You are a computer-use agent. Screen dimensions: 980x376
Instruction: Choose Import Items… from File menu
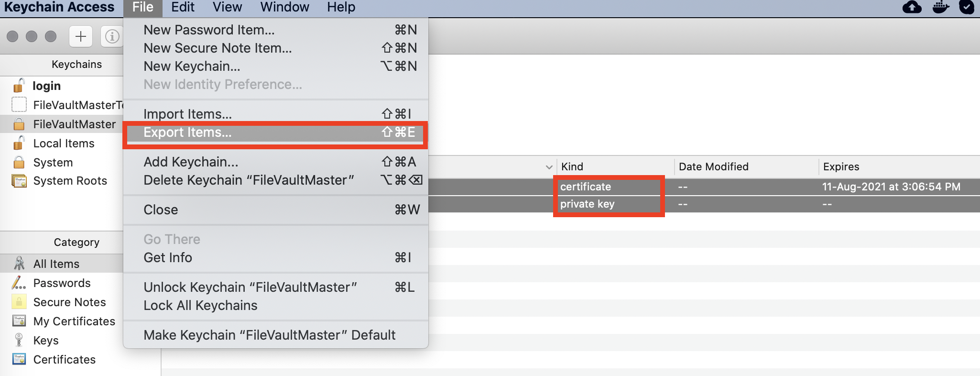coord(275,114)
